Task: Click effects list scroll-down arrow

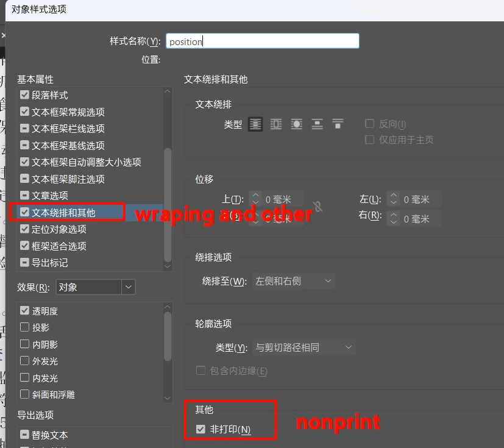Action: coord(168,398)
